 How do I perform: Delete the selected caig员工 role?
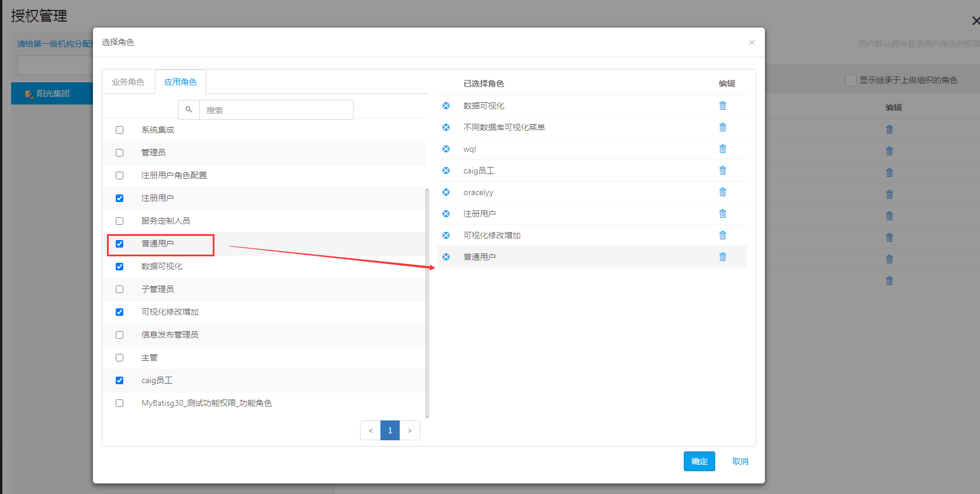722,171
